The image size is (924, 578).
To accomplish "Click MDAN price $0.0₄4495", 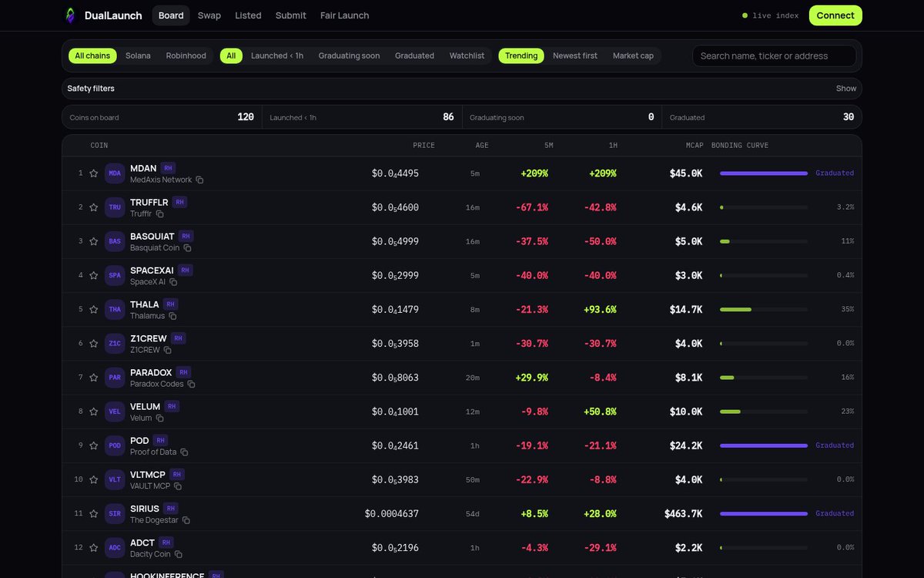I will point(395,173).
